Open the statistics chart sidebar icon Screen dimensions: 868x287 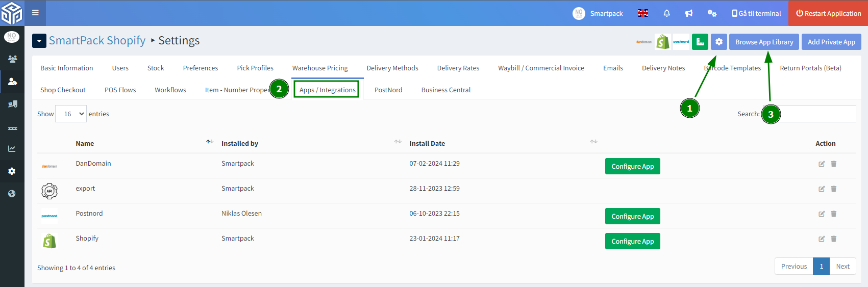[x=12, y=149]
